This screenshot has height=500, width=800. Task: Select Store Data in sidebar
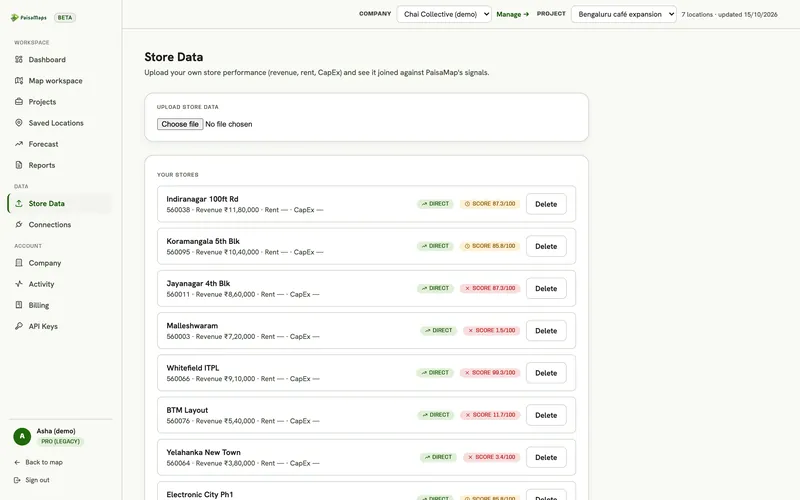coord(60,203)
